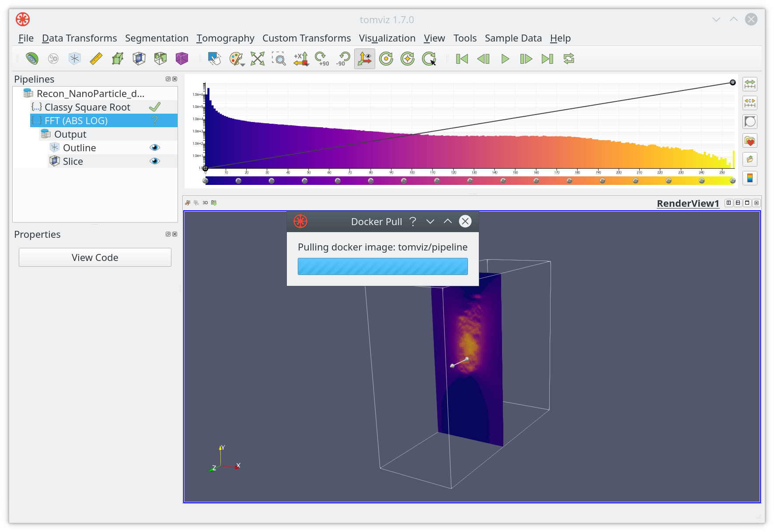Add the Orthogonal Slice module icon
Image resolution: width=774 pixels, height=532 pixels.
point(139,59)
